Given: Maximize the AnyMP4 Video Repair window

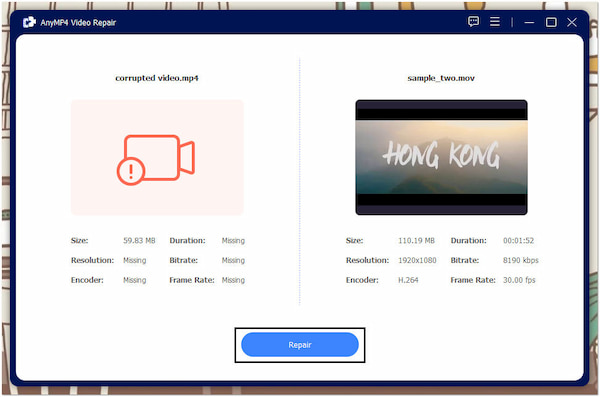Looking at the screenshot, I should coord(551,22).
